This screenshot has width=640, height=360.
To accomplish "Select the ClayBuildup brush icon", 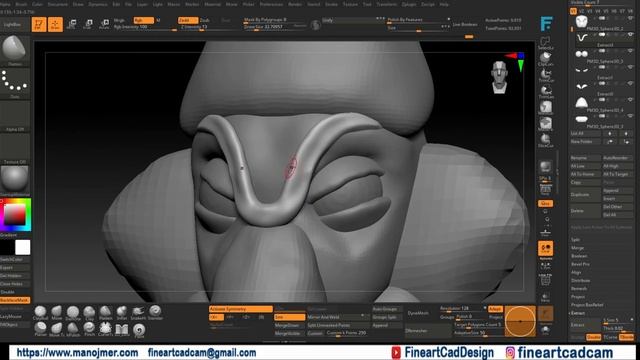I will (x=40, y=313).
